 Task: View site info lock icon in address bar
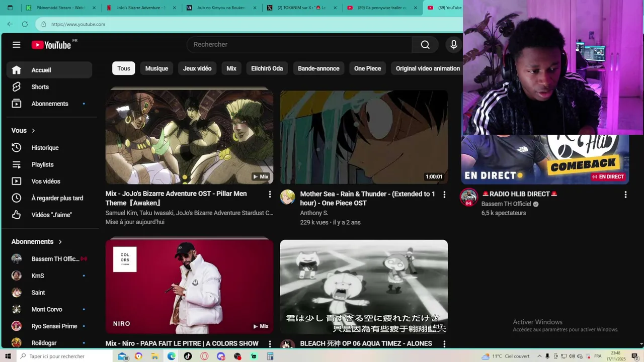(x=44, y=24)
